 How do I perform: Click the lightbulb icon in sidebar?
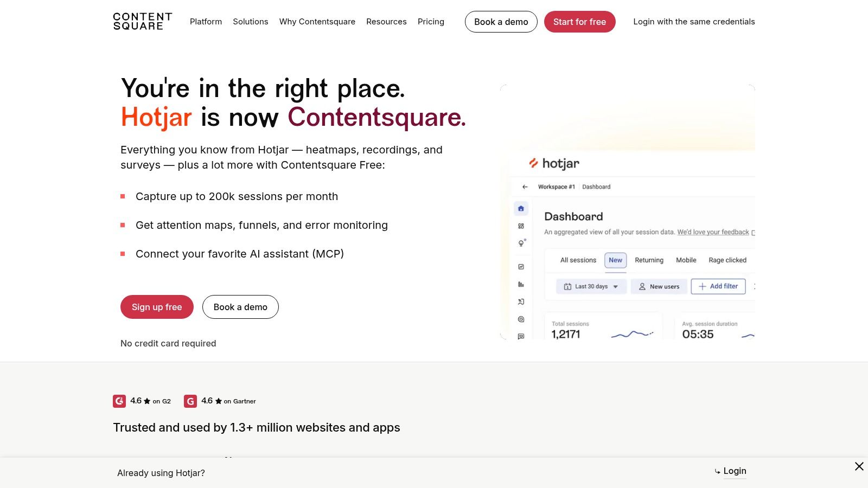click(x=521, y=243)
